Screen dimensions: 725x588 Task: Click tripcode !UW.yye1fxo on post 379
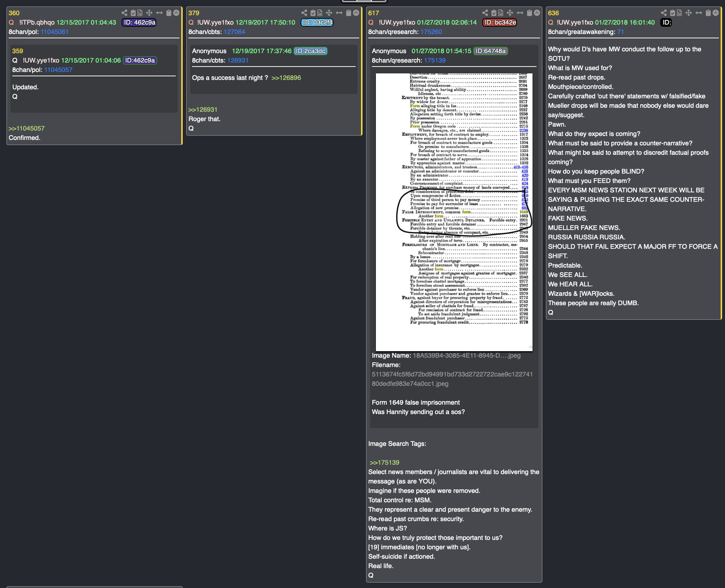click(216, 22)
